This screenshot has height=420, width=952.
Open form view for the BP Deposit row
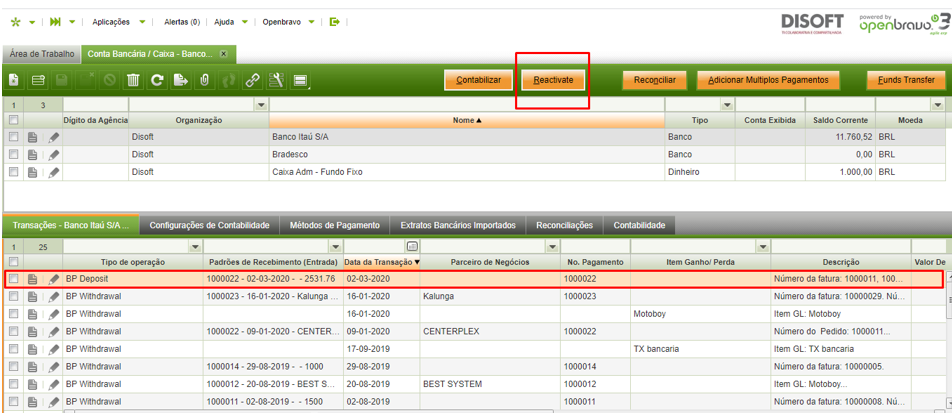pyautogui.click(x=33, y=279)
